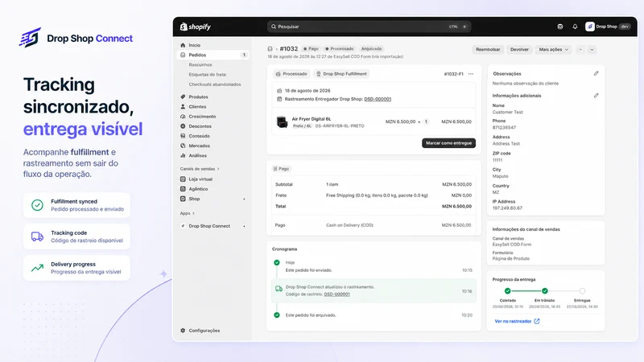644x362 pixels.
Task: Click the Pago badge in payment card
Action: 281,169
